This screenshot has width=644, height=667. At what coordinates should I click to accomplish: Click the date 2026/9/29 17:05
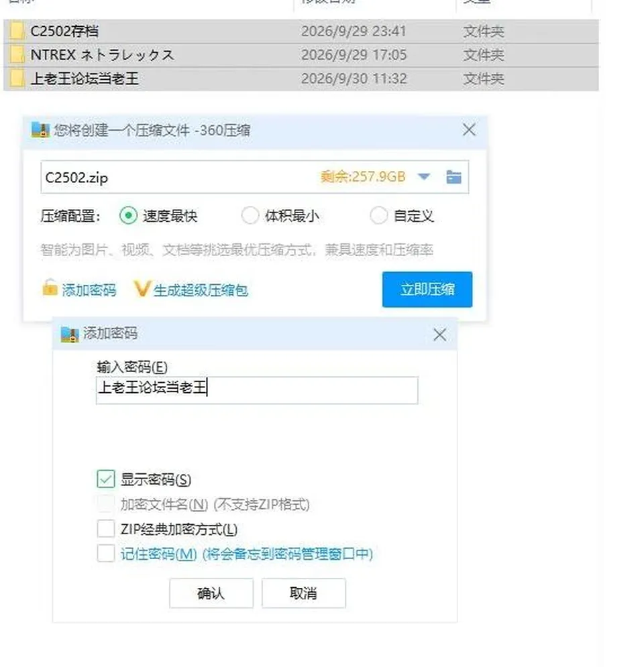pyautogui.click(x=354, y=55)
